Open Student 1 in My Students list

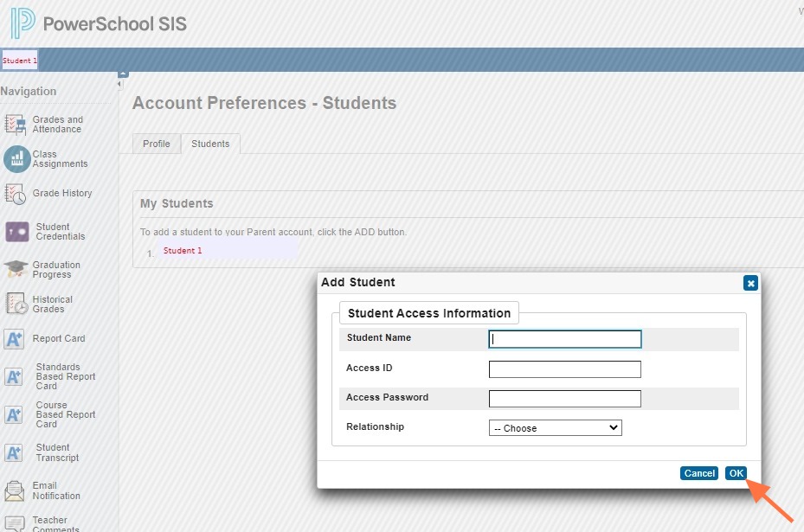coord(183,251)
